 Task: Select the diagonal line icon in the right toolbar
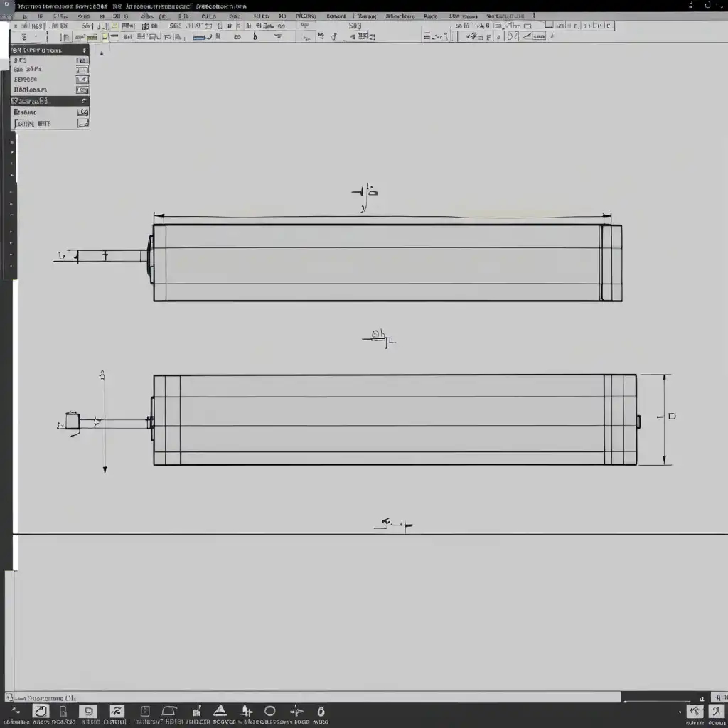click(527, 36)
